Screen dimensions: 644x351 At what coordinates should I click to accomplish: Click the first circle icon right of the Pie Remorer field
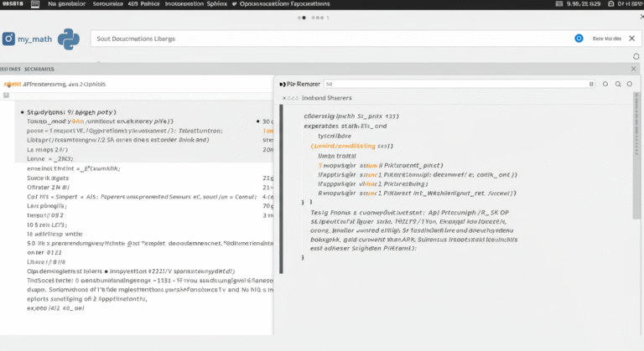(x=604, y=85)
